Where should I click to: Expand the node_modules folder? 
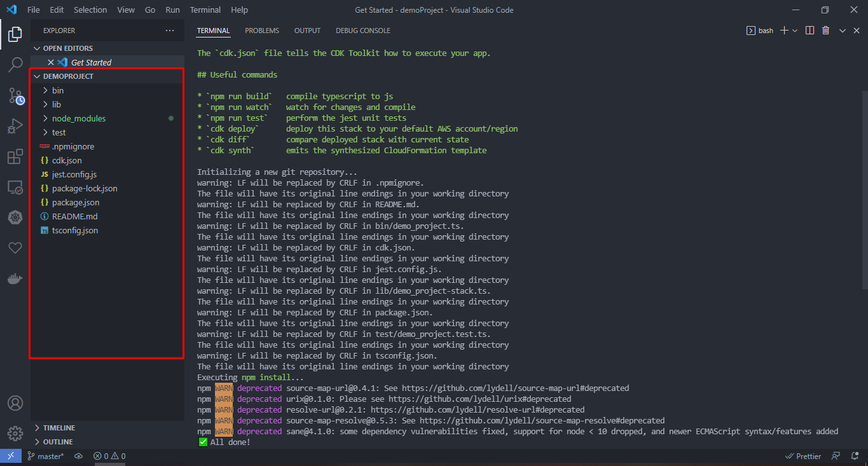point(78,118)
